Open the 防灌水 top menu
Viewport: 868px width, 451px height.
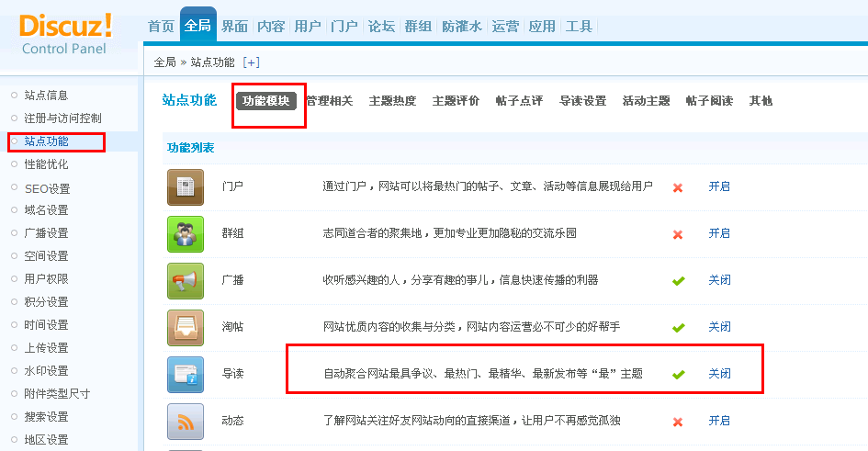[462, 26]
